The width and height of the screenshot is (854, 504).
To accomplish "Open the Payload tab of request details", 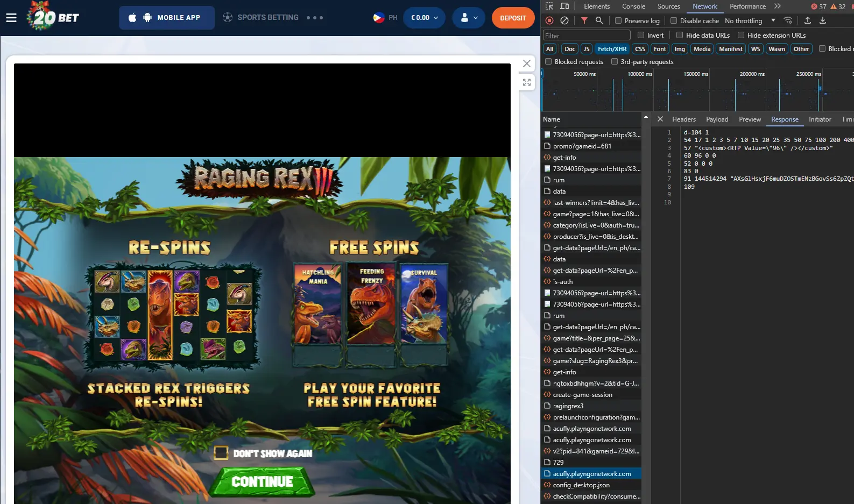I will click(717, 119).
